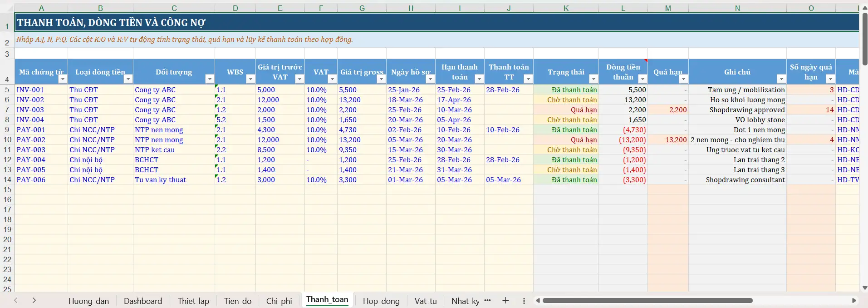868x308 pixels.
Task: Select cell containing INV-003
Action: (x=30, y=110)
